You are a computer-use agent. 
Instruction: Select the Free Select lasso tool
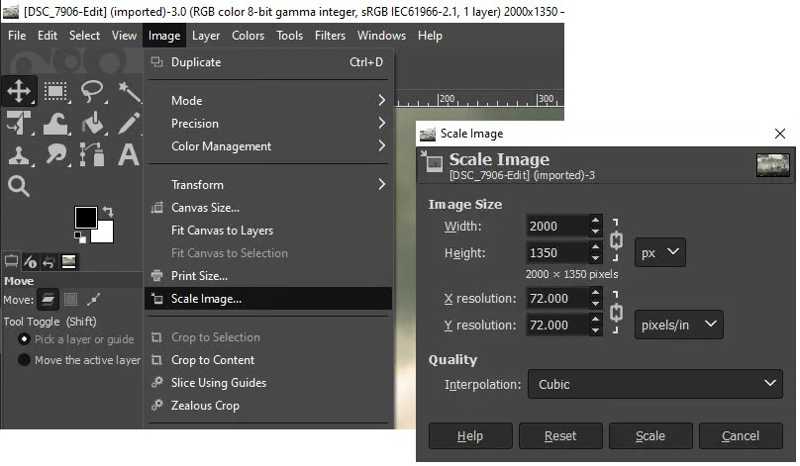pyautogui.click(x=92, y=91)
